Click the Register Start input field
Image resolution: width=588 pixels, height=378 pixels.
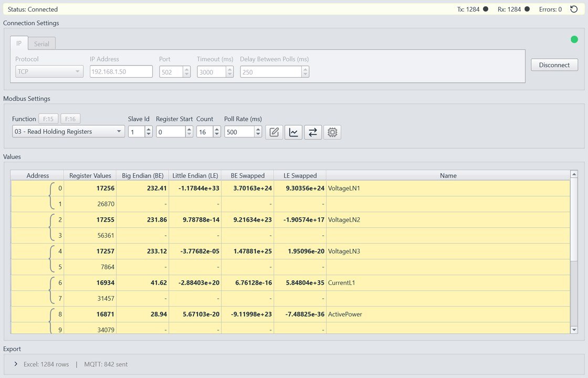pos(171,132)
